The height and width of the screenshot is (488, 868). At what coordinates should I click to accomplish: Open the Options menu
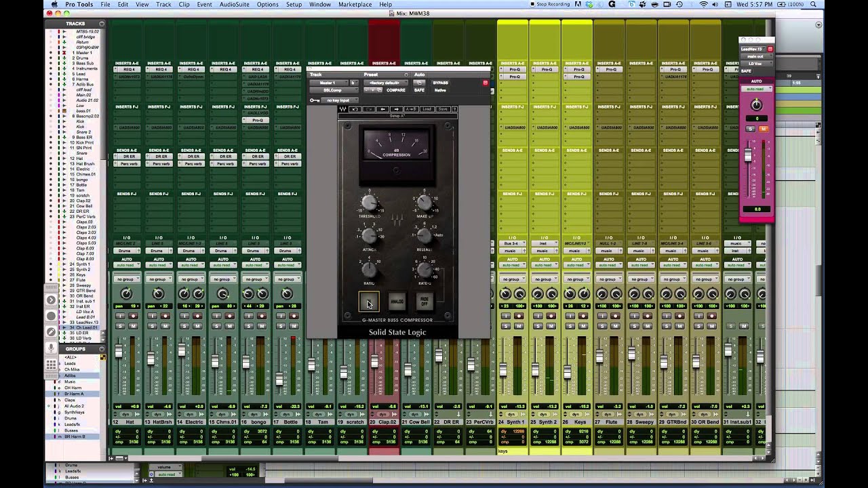[x=267, y=4]
